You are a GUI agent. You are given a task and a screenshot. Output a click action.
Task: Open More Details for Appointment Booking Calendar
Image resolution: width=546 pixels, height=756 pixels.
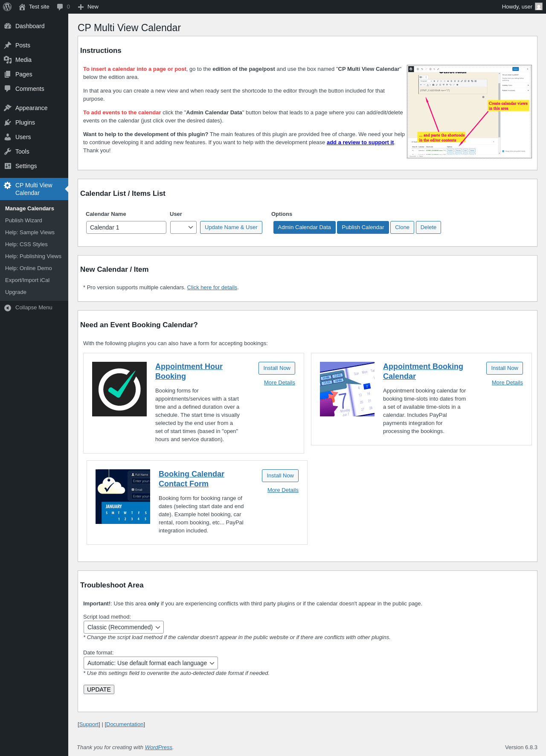(507, 383)
